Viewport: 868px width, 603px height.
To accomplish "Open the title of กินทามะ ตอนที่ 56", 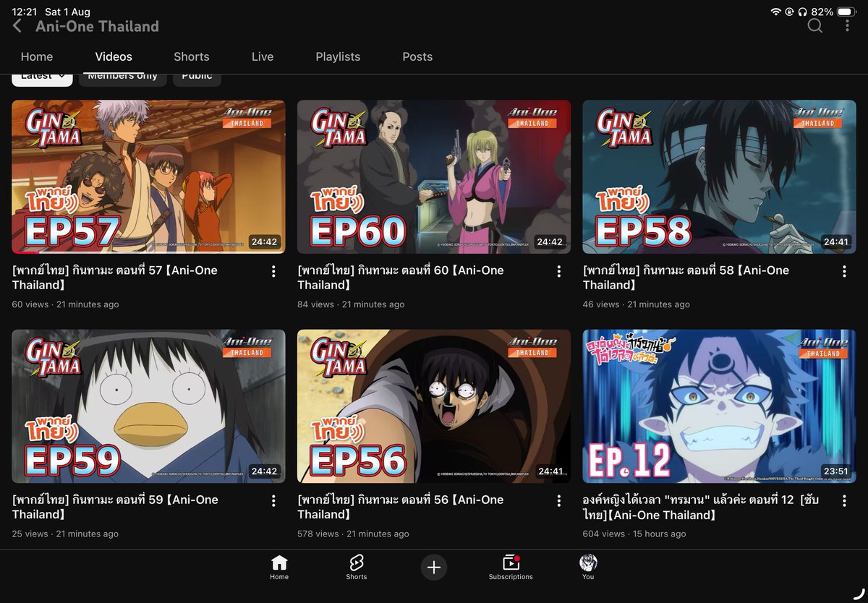I will [x=401, y=507].
